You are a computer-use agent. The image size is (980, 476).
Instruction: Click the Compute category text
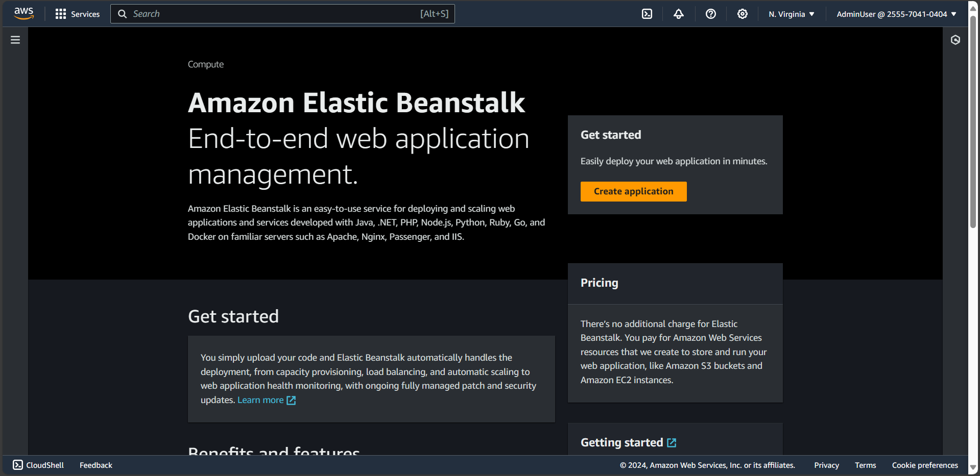[206, 64]
